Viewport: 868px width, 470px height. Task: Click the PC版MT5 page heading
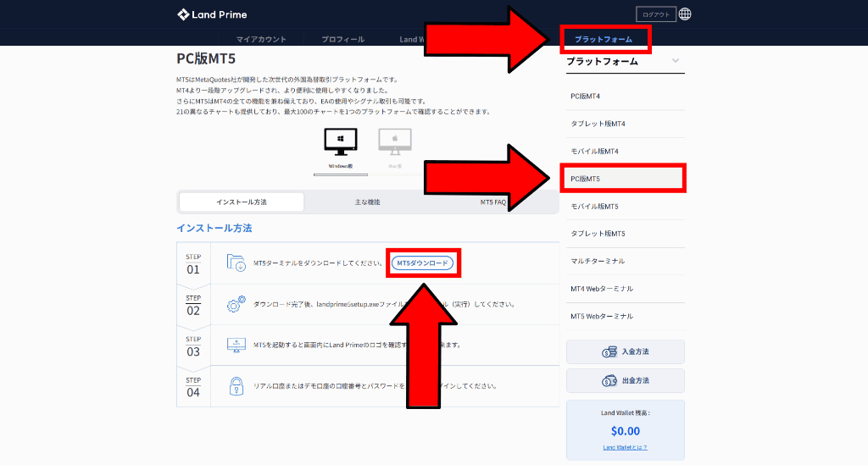[206, 58]
